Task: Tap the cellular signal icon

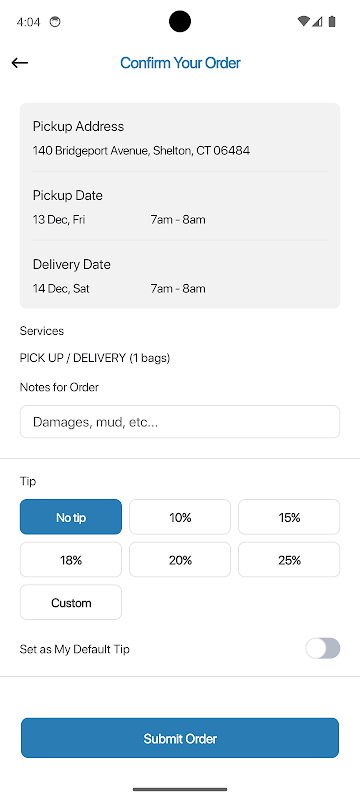Action: tap(317, 21)
